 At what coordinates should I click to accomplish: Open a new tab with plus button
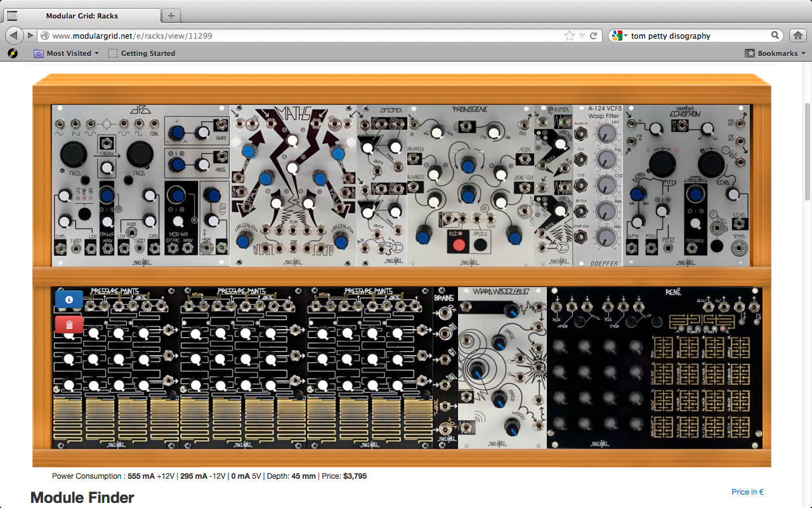(171, 15)
